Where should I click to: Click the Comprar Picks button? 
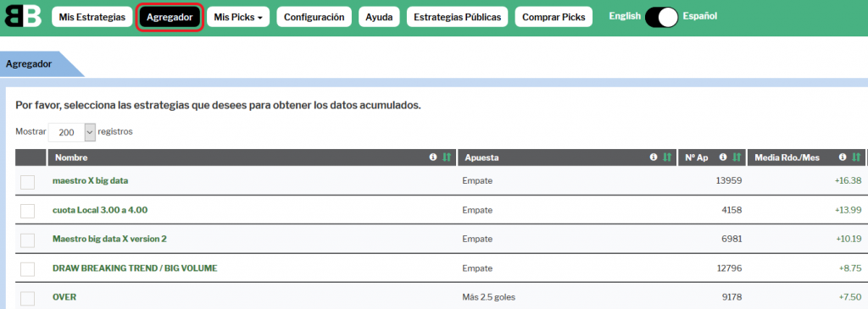[554, 17]
